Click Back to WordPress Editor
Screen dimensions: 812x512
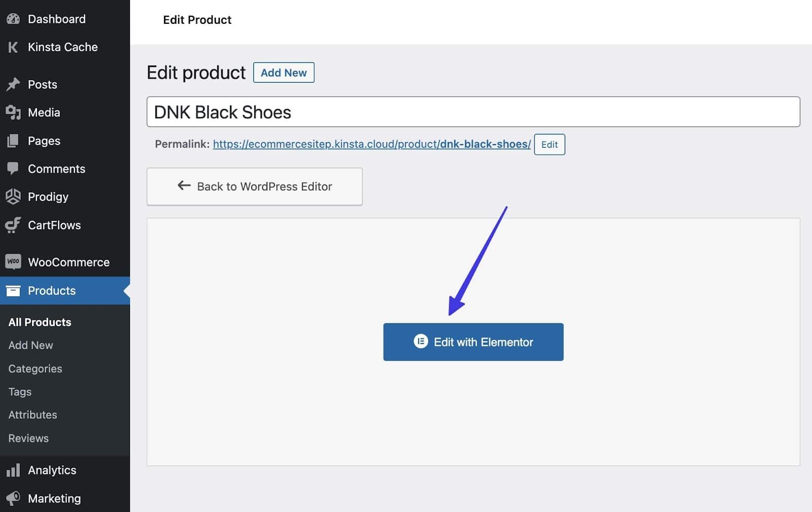click(x=254, y=186)
